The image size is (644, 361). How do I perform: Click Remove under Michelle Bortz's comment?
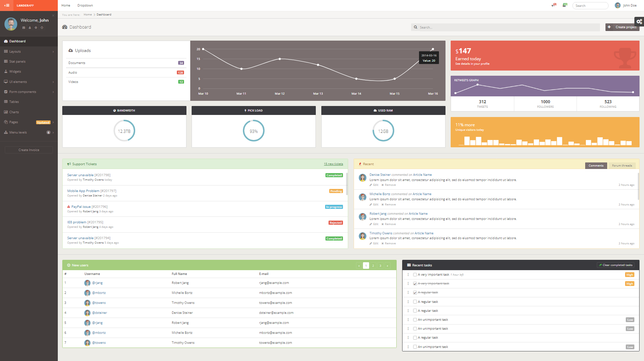[389, 204]
